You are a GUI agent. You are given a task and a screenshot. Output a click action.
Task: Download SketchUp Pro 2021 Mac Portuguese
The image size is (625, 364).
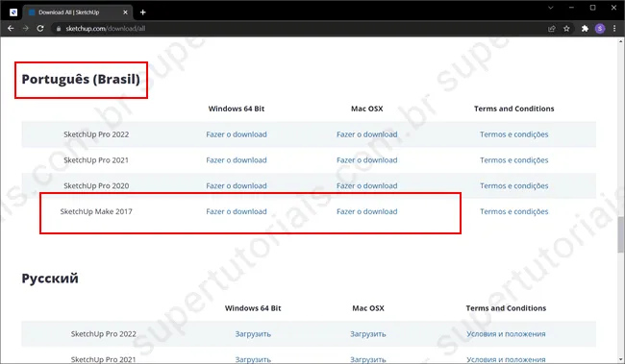pyautogui.click(x=366, y=160)
